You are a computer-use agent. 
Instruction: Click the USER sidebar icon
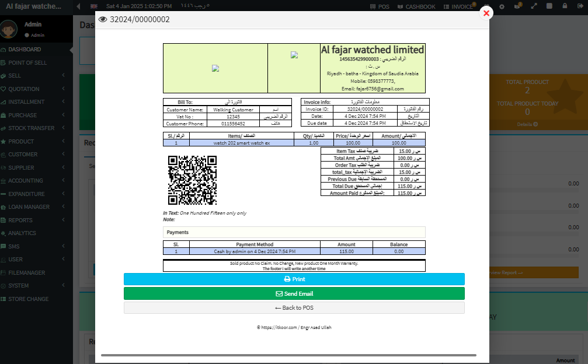[4, 260]
